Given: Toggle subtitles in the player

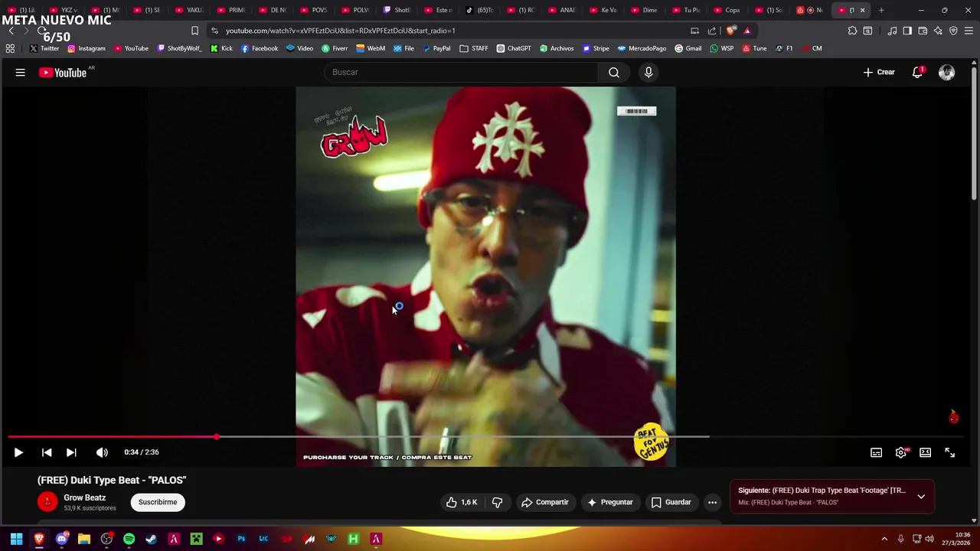Looking at the screenshot, I should pyautogui.click(x=877, y=452).
